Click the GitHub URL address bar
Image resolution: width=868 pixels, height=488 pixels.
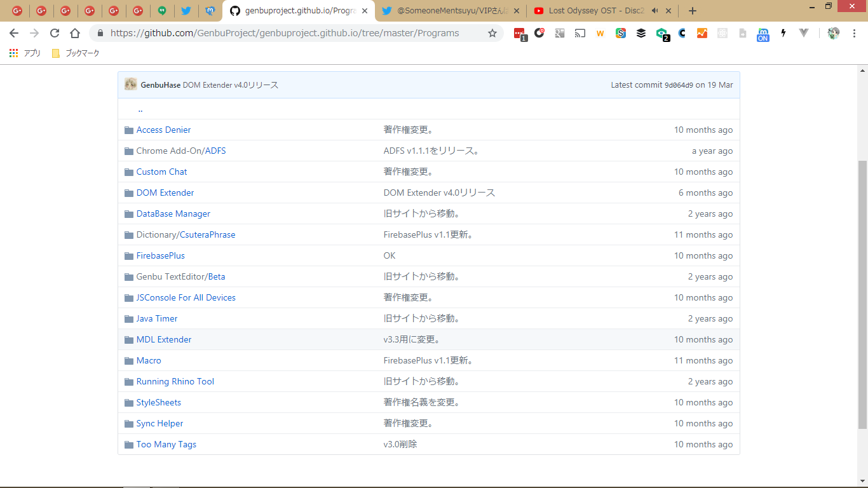[286, 33]
